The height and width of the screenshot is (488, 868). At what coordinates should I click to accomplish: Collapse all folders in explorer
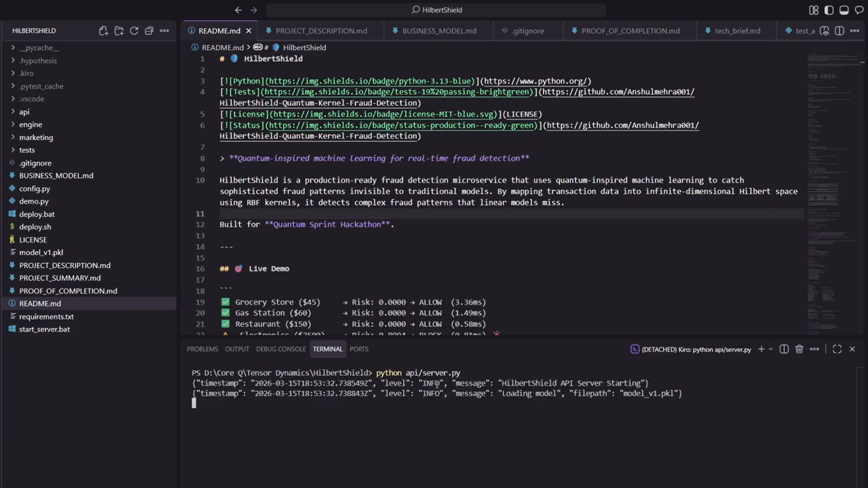[149, 31]
